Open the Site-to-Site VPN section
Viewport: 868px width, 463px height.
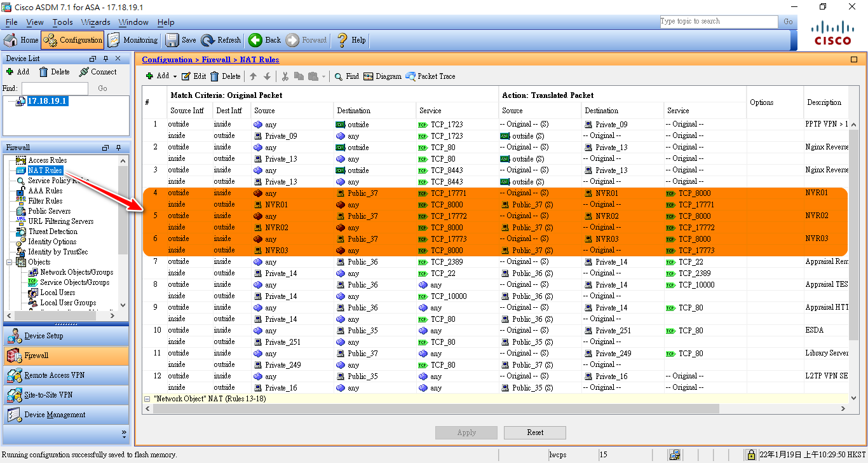click(x=48, y=395)
